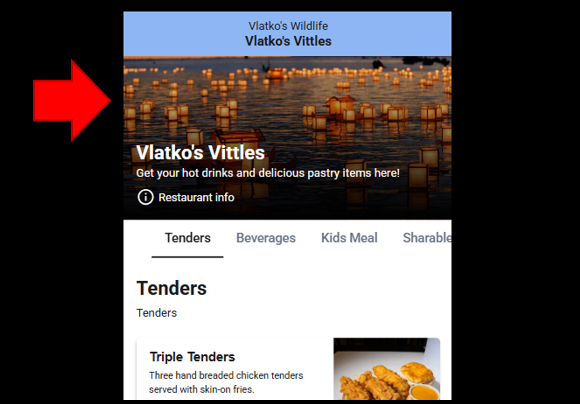Click the white Vlatko's Vittles banner heading
Viewport: 580px width, 404px height.
(200, 152)
